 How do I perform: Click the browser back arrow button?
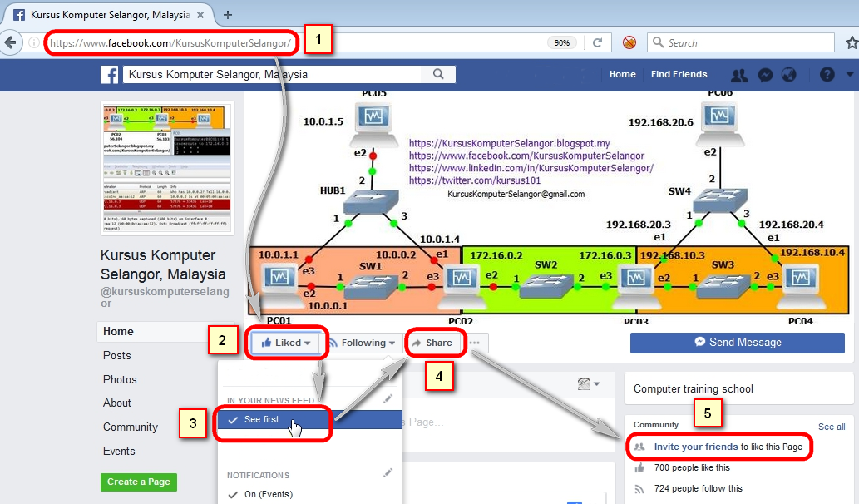[10, 42]
